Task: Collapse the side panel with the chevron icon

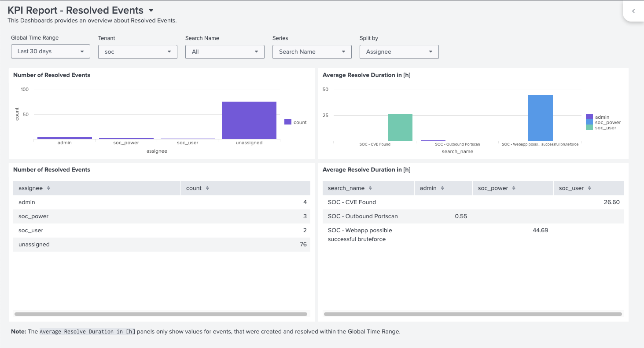Action: coord(633,11)
